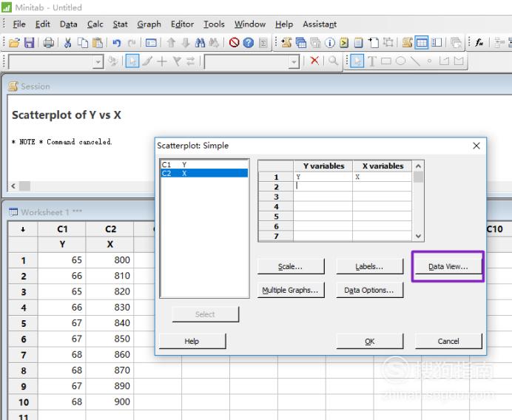Screen dimensions: 512x420
Task: Click the Show History icon
Action: 344,43
